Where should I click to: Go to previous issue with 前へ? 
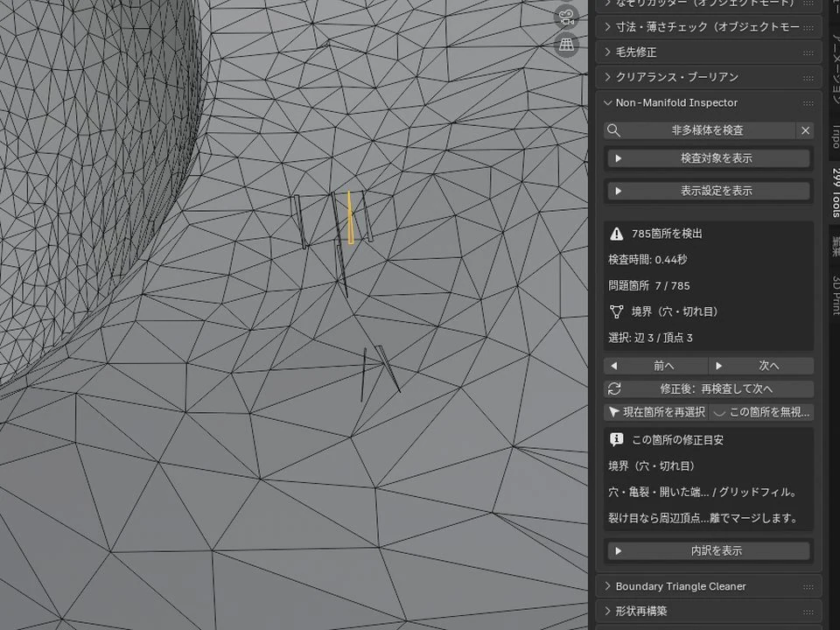655,366
